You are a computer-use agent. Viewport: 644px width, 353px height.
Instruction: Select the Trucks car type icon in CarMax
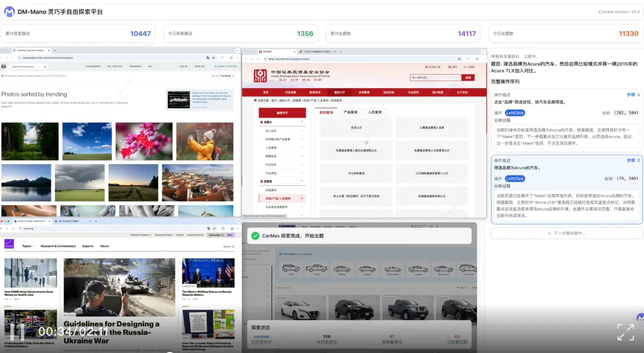317,269
